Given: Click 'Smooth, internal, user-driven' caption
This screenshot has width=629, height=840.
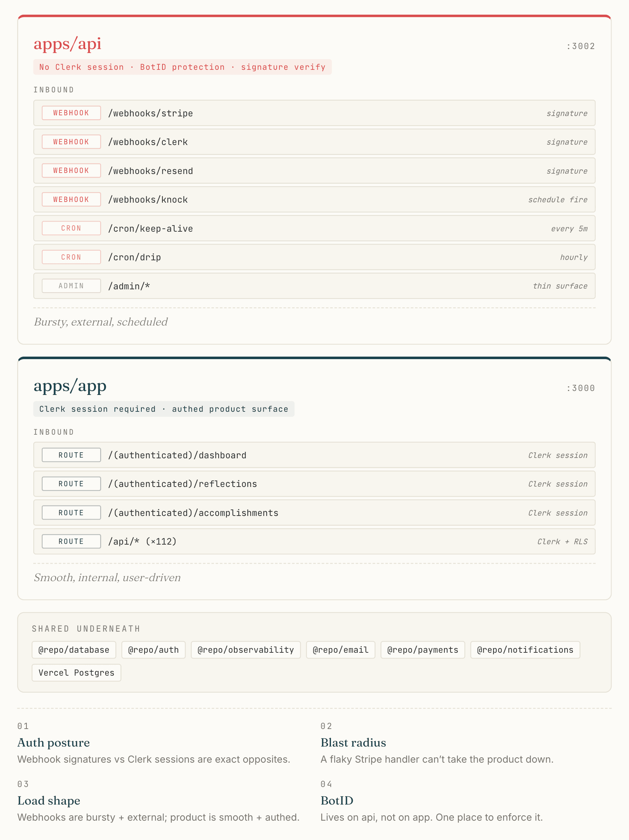Looking at the screenshot, I should pyautogui.click(x=107, y=578).
